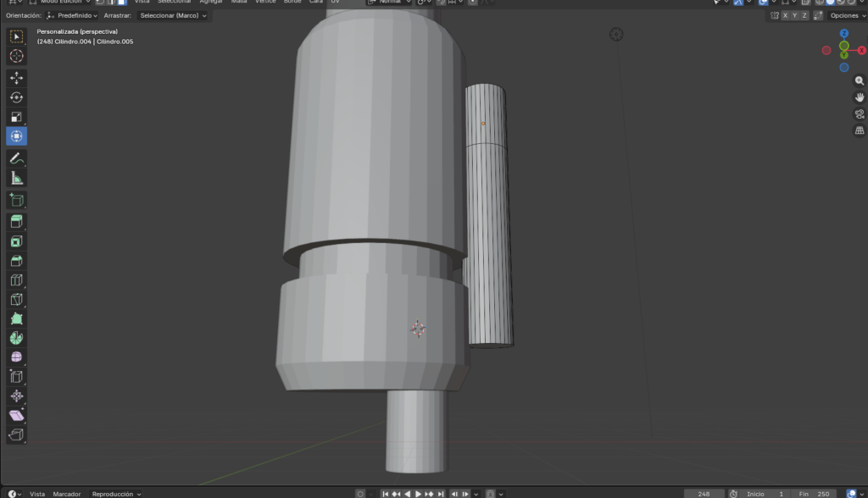Open the Predefinido orientation dropdown
Image resolution: width=868 pixels, height=498 pixels.
click(72, 15)
